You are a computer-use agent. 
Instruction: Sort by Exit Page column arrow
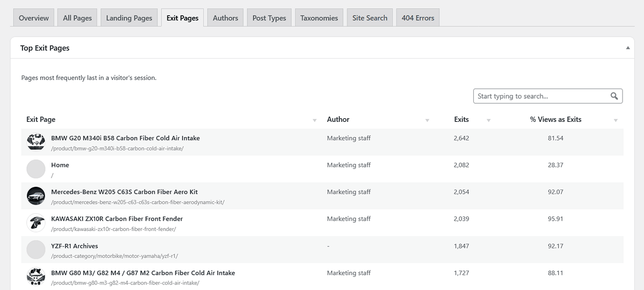coord(314,120)
